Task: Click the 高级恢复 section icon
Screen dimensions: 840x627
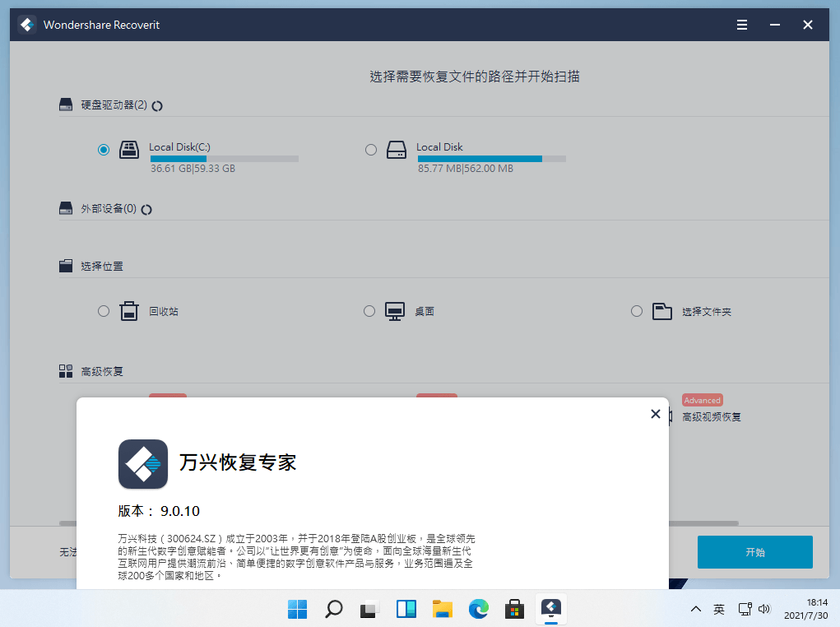Action: click(x=65, y=371)
